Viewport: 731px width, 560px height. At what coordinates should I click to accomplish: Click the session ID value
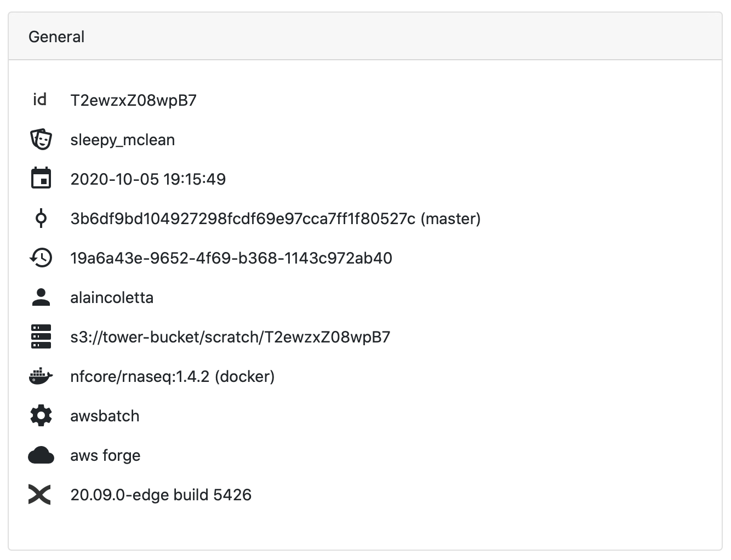coord(231,258)
